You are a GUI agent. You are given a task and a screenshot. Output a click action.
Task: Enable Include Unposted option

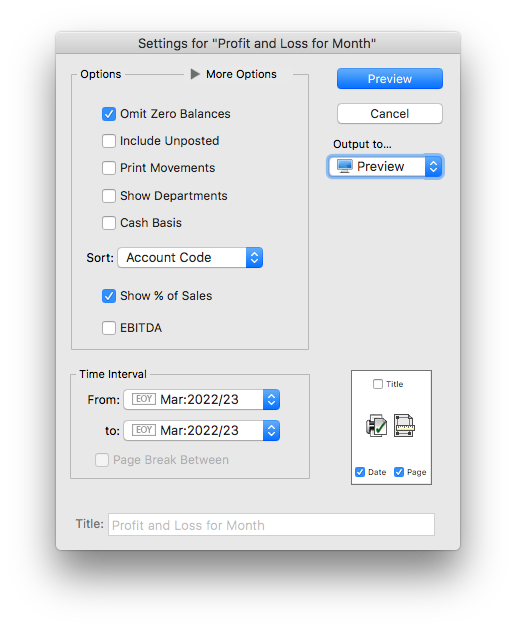[109, 141]
